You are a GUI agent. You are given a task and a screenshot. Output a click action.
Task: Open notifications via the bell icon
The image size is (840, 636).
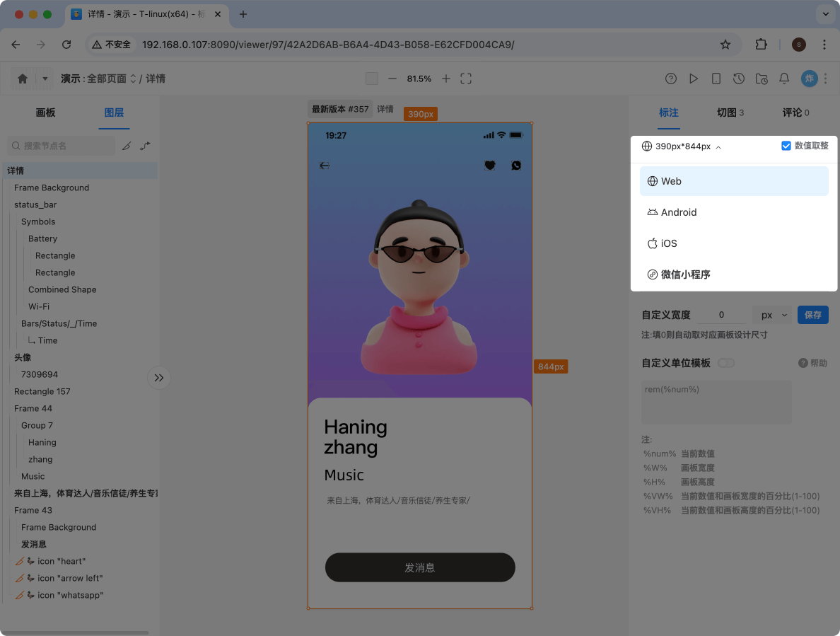(784, 79)
